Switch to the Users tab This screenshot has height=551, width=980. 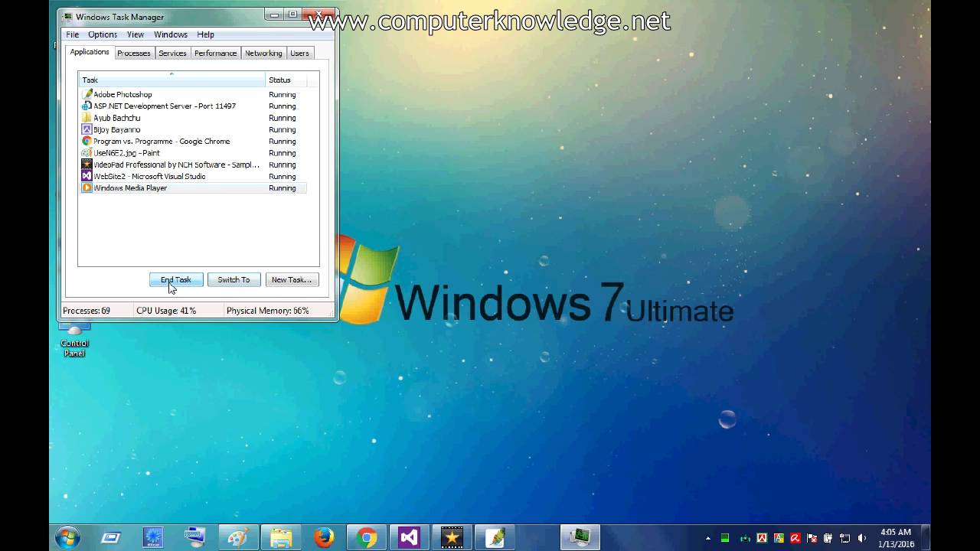[300, 54]
